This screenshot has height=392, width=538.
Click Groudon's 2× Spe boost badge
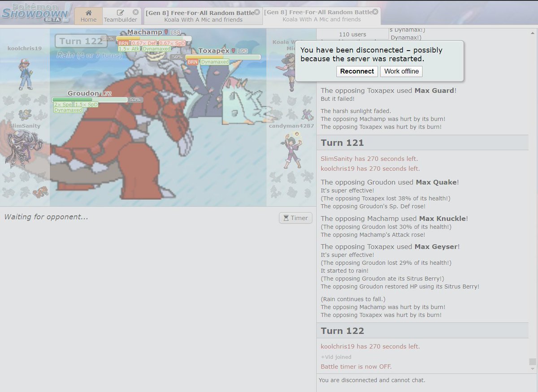click(x=63, y=104)
